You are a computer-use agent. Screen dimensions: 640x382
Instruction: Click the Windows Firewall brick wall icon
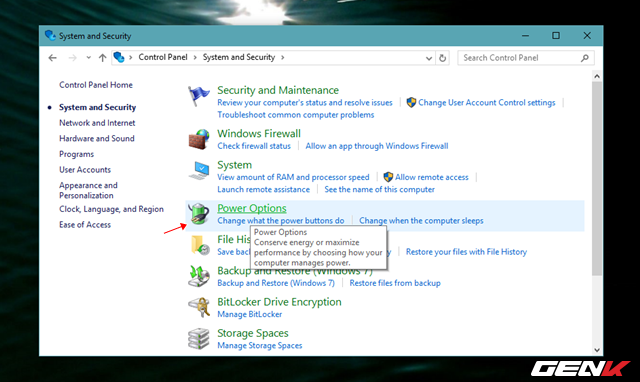pos(199,140)
